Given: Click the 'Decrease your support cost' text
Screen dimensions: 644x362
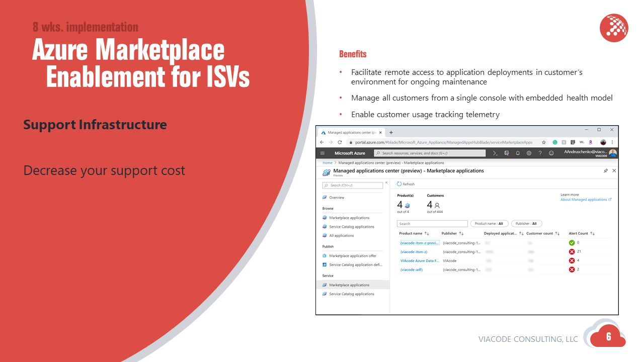Looking at the screenshot, I should point(104,170).
